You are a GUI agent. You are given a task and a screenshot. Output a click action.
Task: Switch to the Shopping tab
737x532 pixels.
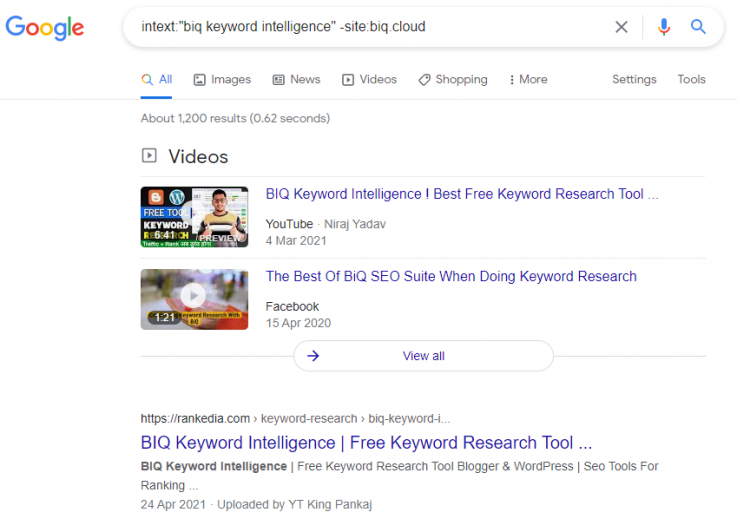pyautogui.click(x=453, y=79)
